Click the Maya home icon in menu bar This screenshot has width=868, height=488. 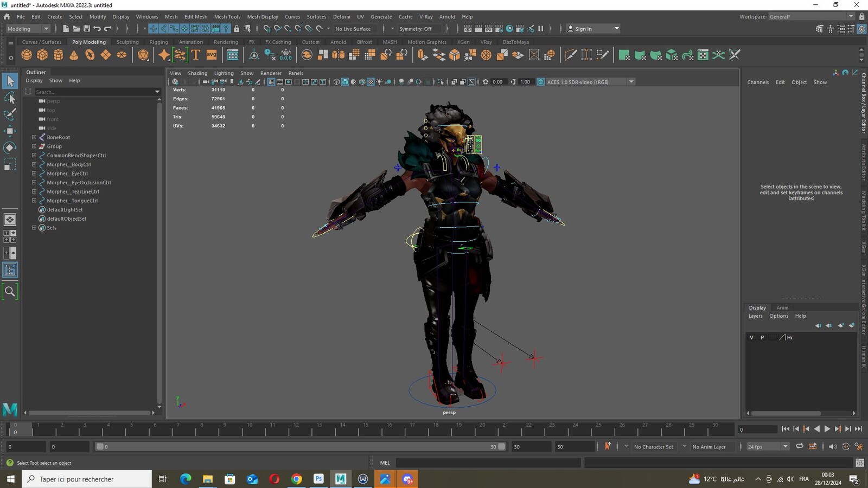pyautogui.click(x=7, y=17)
